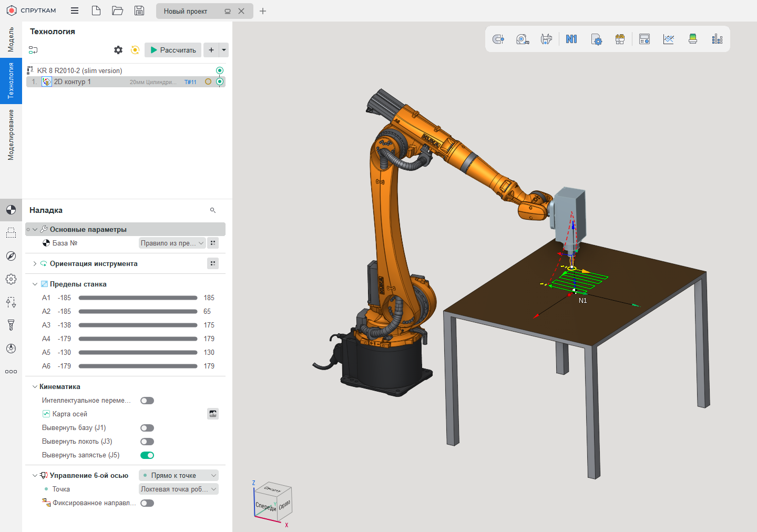Viewport: 757px width, 532px height.
Task: Toggle Фиксированное направление switch
Action: [147, 503]
